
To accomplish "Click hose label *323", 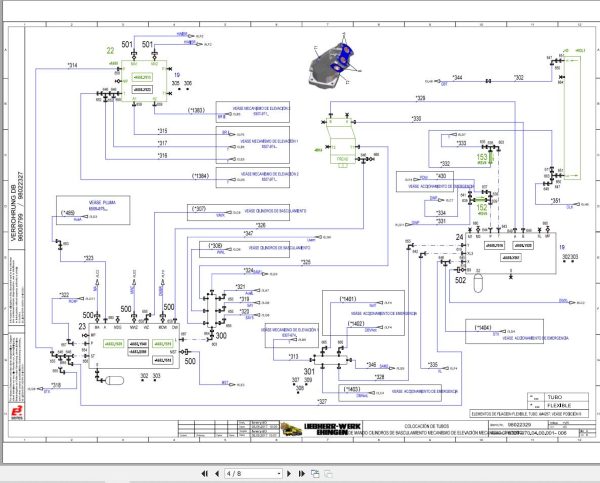I will click(x=88, y=258).
